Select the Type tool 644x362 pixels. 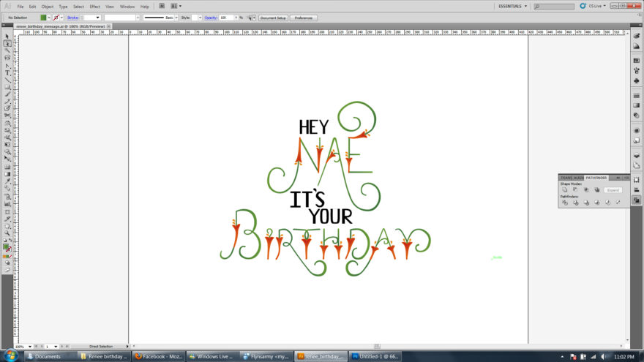[x=7, y=72]
